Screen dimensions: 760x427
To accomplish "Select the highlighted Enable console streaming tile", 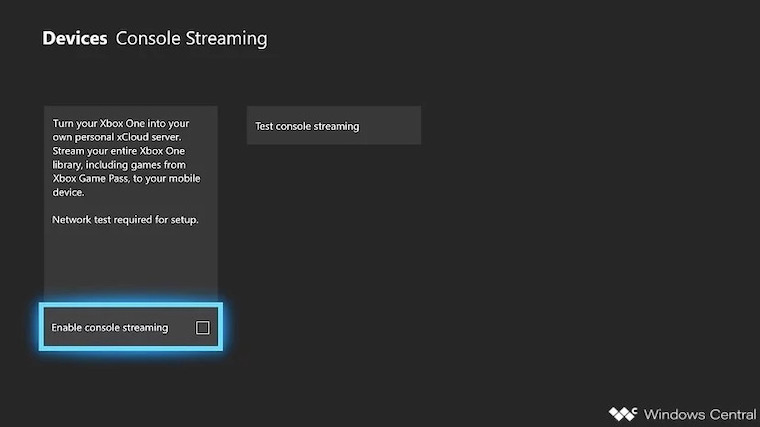I will 130,327.
